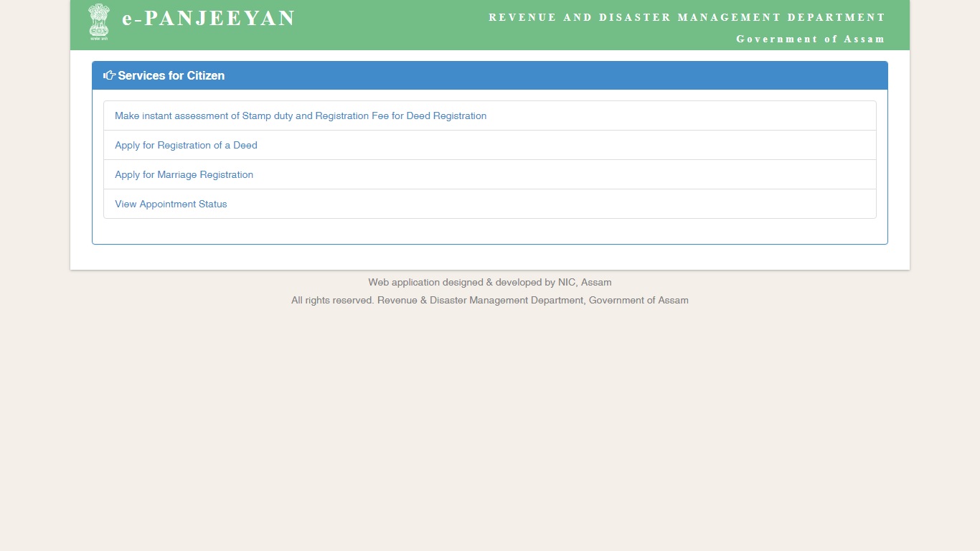Click View Appointment Status

click(171, 204)
